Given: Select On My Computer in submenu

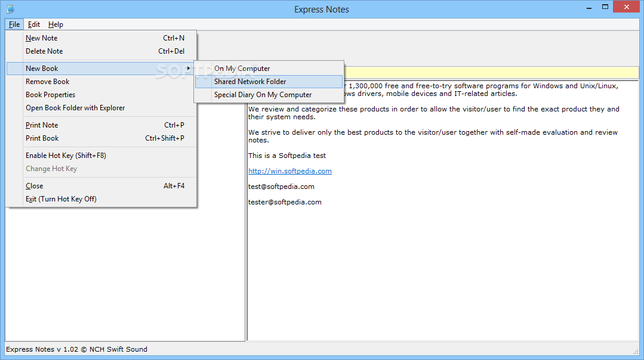Looking at the screenshot, I should point(269,69).
